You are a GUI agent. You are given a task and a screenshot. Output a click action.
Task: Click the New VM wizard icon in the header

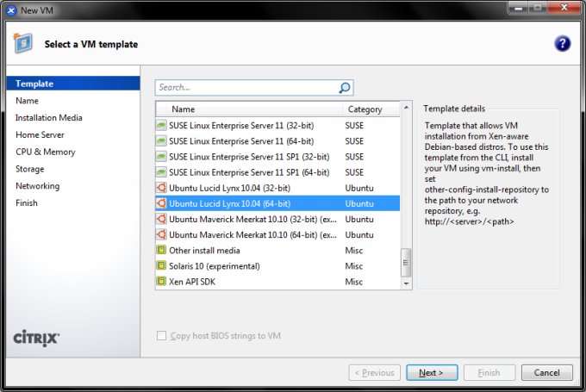[x=22, y=43]
